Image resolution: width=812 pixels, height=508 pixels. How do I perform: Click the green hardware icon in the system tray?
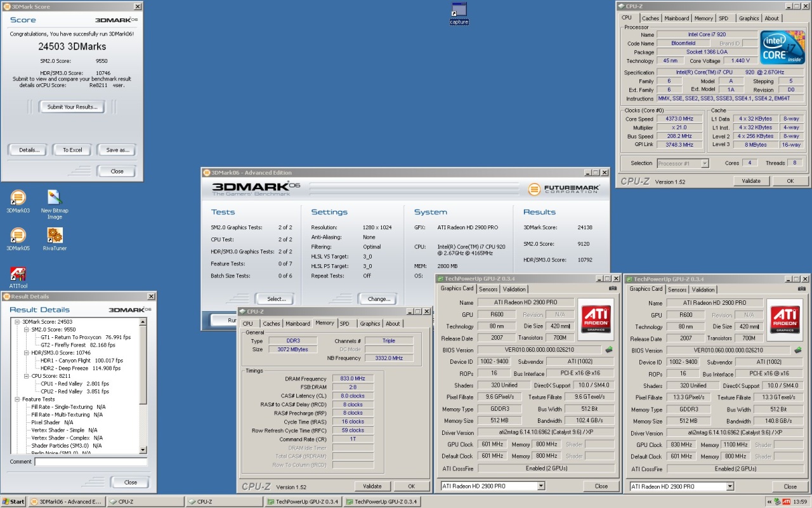[777, 502]
